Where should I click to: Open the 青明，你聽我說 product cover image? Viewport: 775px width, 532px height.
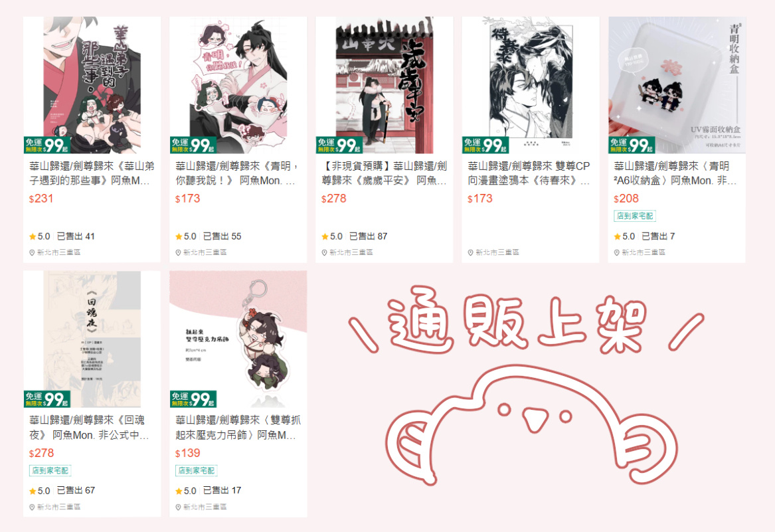point(238,85)
